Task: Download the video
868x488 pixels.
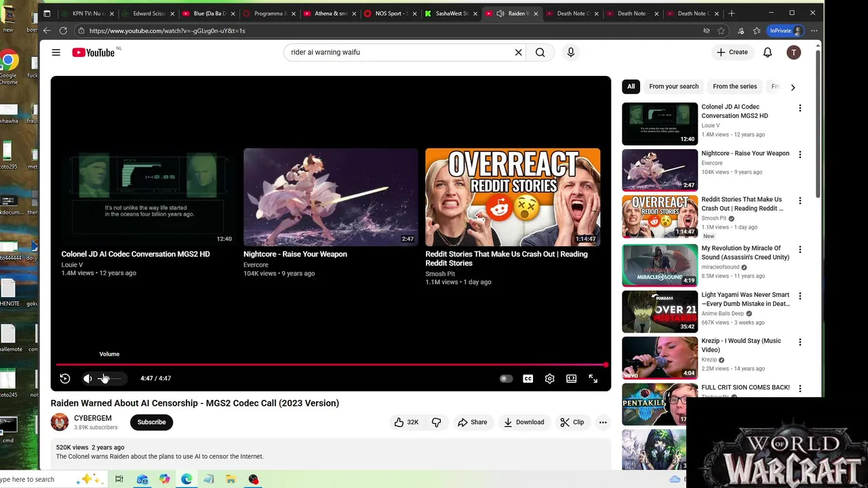Action: point(524,422)
